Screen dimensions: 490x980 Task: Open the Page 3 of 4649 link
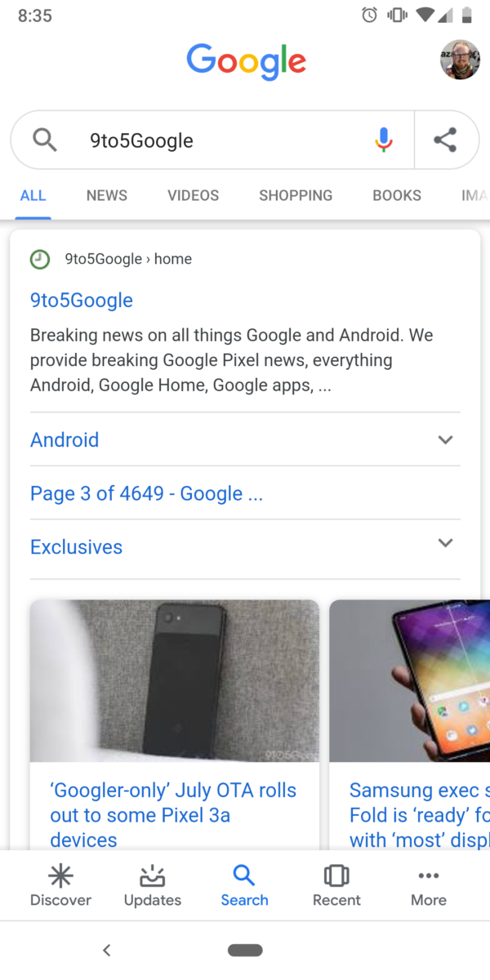point(147,493)
